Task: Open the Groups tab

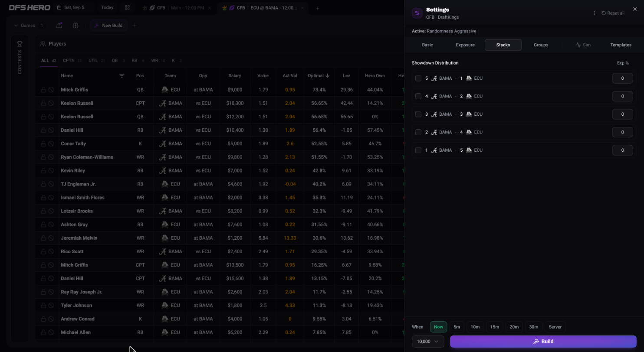Action: coord(541,45)
